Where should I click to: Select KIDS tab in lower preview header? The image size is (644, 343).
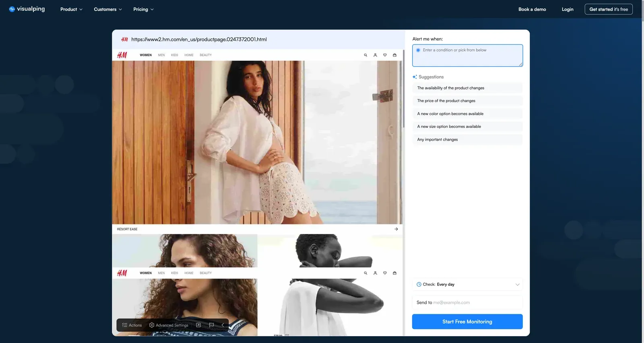click(174, 273)
